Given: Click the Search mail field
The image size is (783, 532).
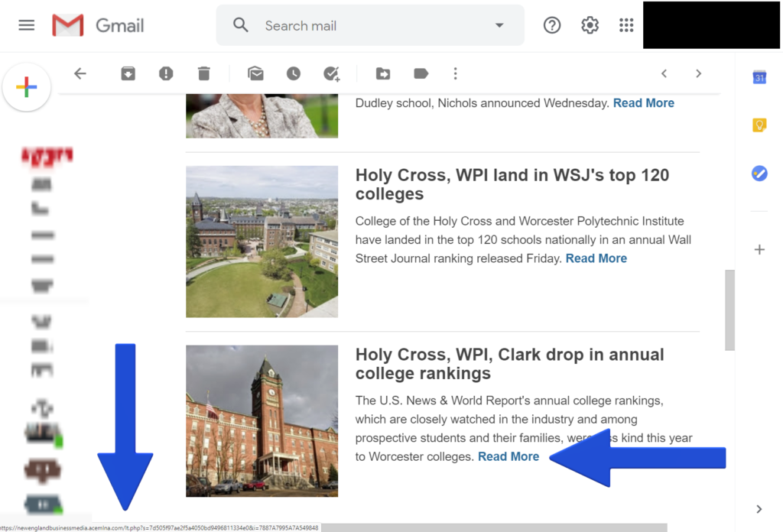Looking at the screenshot, I should pyautogui.click(x=367, y=25).
